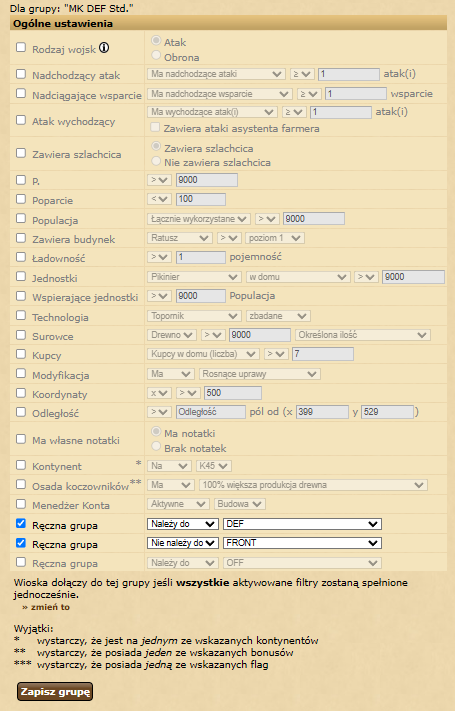
Task: Open the zbadane technology status dropdown
Action: point(278,316)
